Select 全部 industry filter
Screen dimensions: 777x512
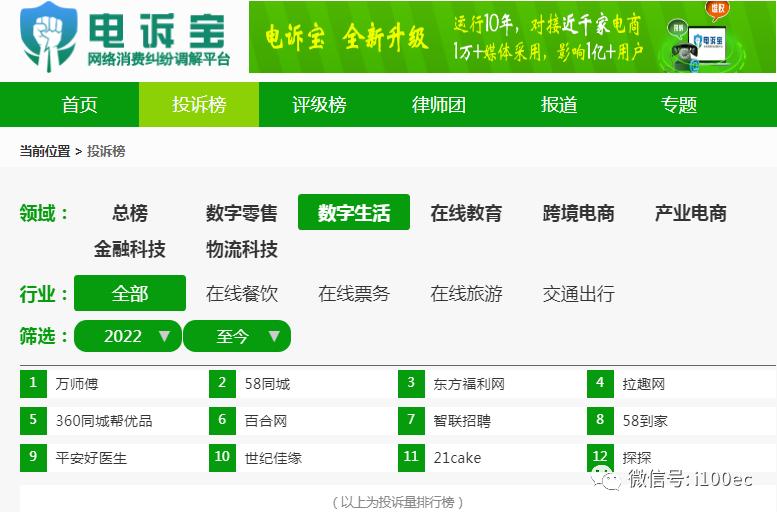[x=130, y=293]
